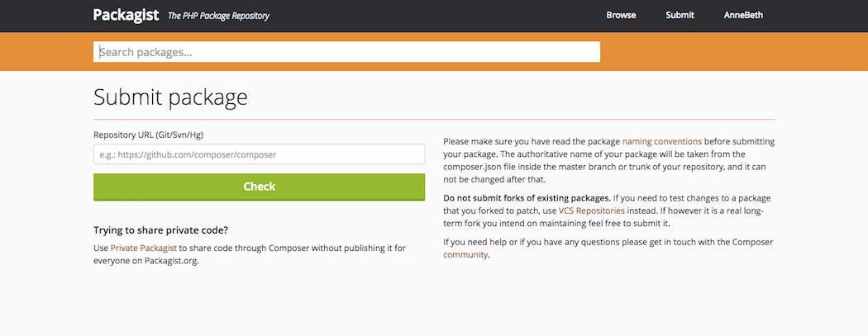Click the Packagist logo

click(x=126, y=15)
